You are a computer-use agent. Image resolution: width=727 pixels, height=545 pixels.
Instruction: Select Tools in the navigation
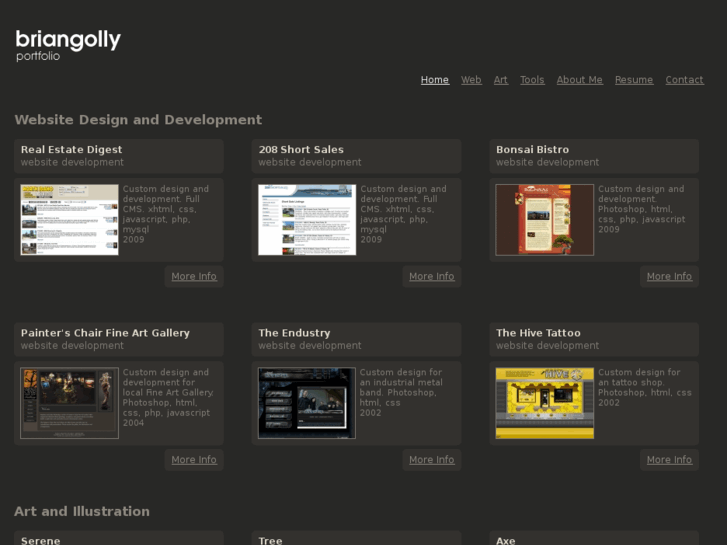532,80
